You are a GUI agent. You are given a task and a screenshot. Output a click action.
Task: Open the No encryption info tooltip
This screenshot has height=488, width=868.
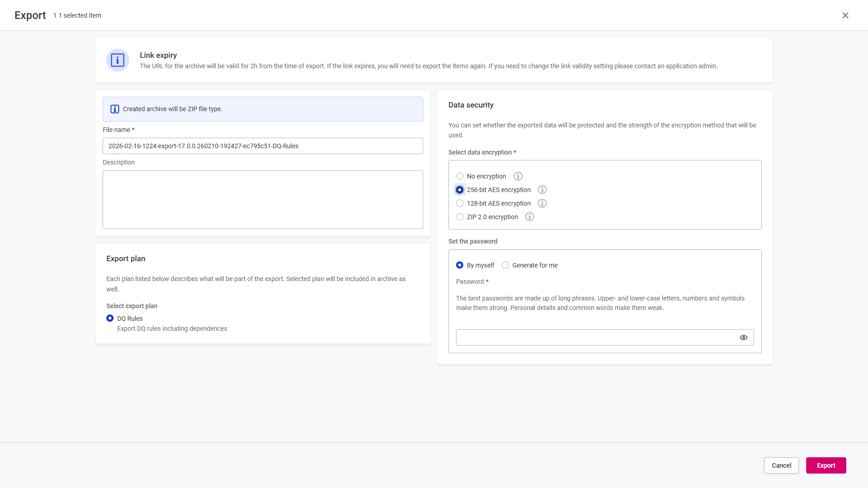click(x=518, y=176)
